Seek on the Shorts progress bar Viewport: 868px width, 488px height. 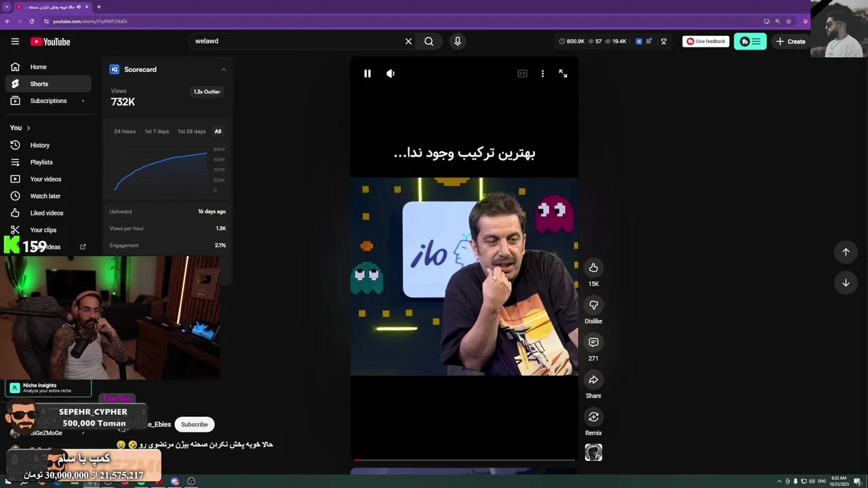pyautogui.click(x=465, y=460)
